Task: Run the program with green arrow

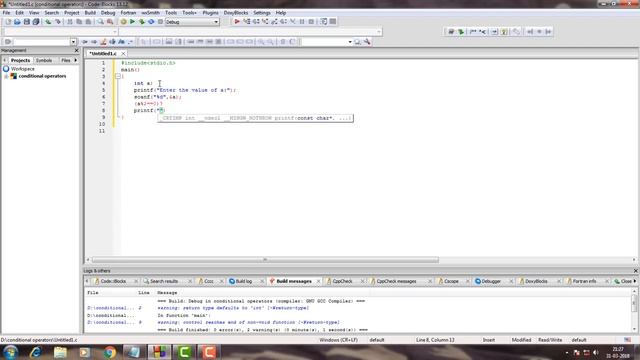Action: [132, 22]
